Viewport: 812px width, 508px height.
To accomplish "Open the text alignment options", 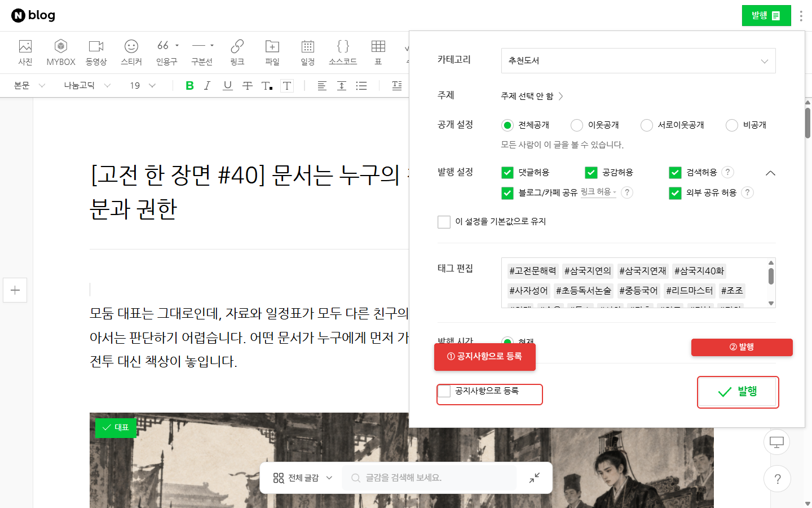I will pos(322,86).
